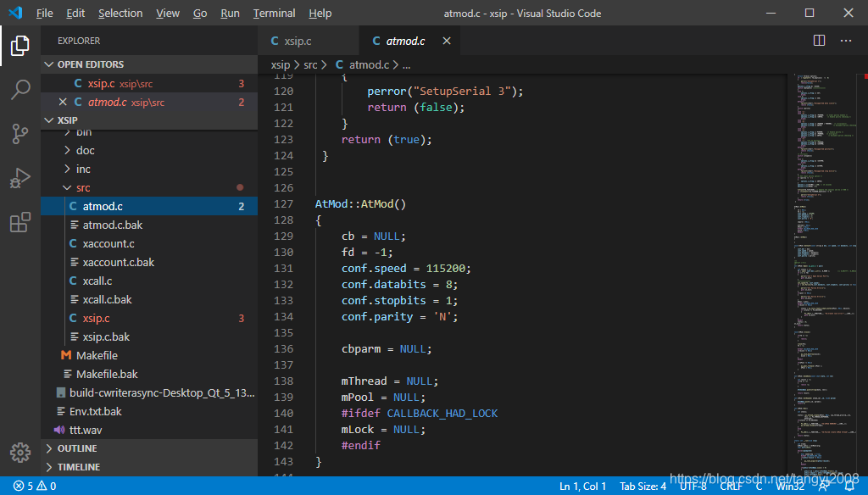868x495 pixels.
Task: Change Tab Size: 4 indentation setting
Action: pyautogui.click(x=643, y=487)
